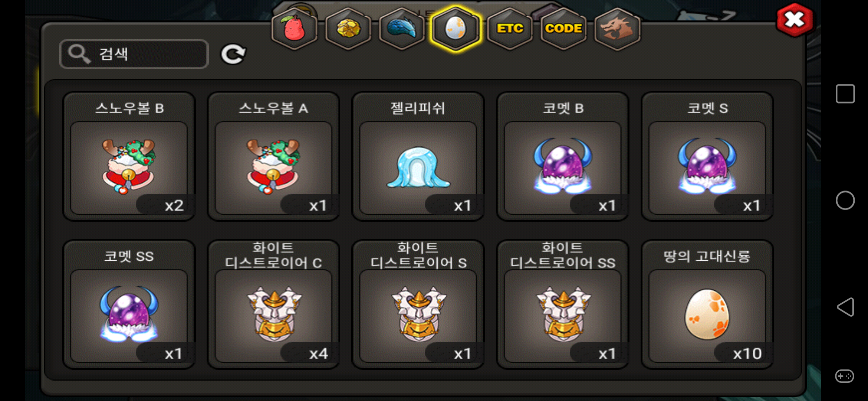868x401 pixels.
Task: Select the 스노우볼 A egg item
Action: (x=273, y=156)
